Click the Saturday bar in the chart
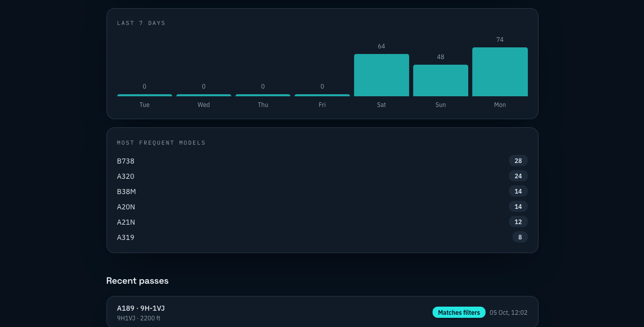 (x=382, y=75)
